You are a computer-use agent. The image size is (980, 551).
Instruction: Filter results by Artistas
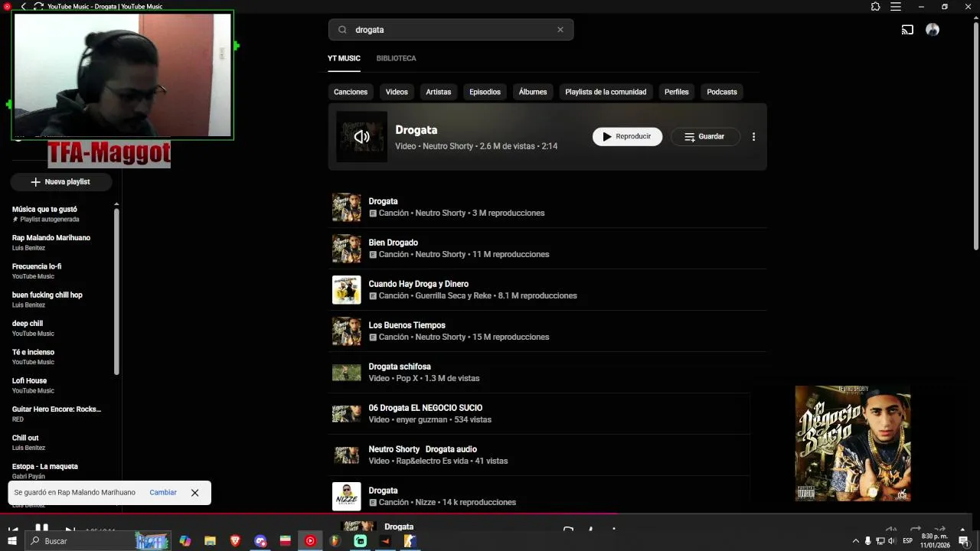click(x=439, y=92)
